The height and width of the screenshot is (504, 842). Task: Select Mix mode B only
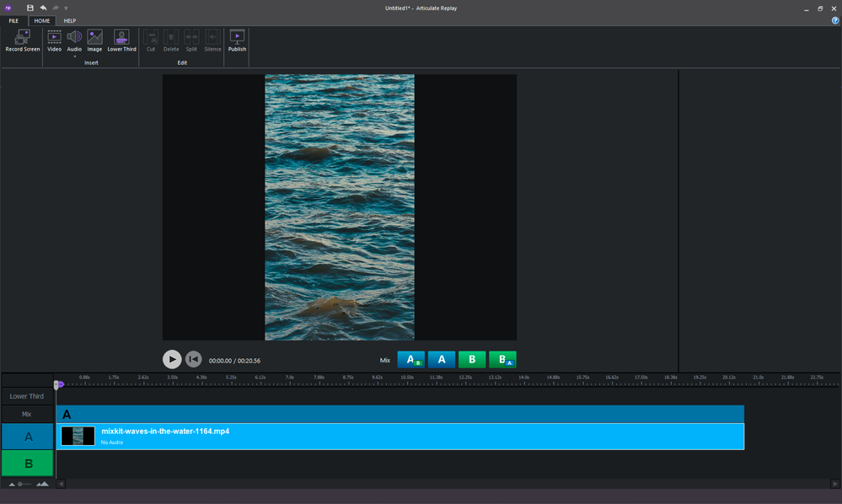(472, 360)
